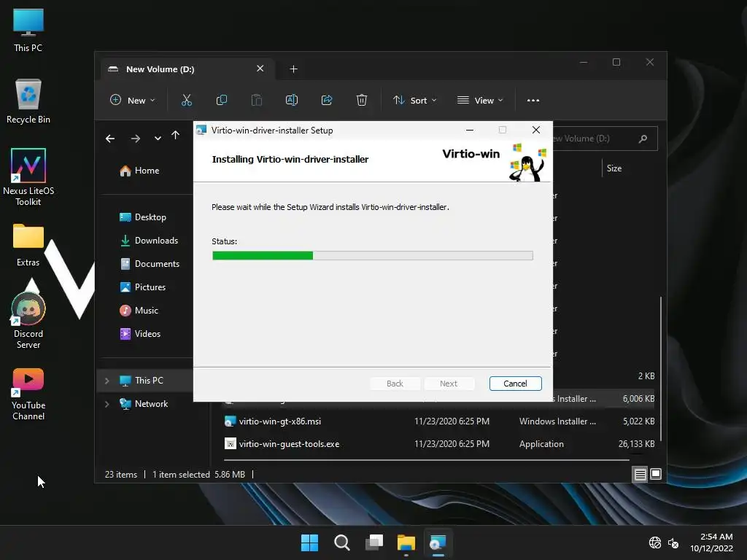Go back with the left arrow in File Explorer
Image resolution: width=747 pixels, height=560 pixels.
click(110, 138)
